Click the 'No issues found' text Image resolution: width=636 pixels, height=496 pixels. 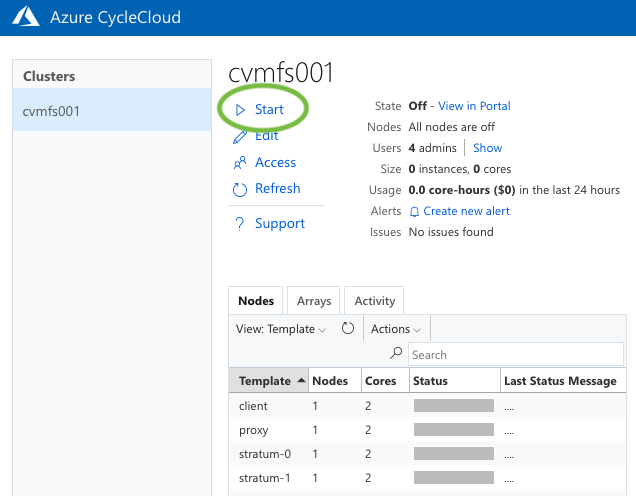(451, 232)
